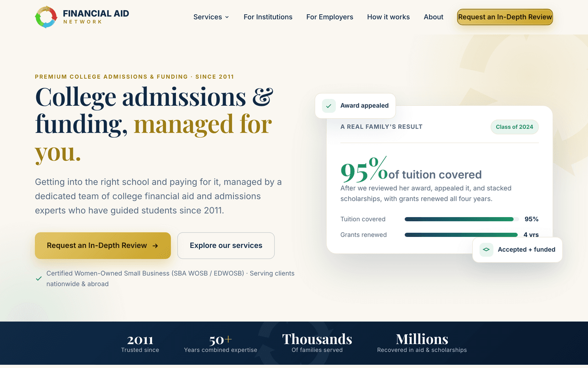Click the 'After we reviewed her award' description
The height and width of the screenshot is (368, 588).
pos(426,194)
